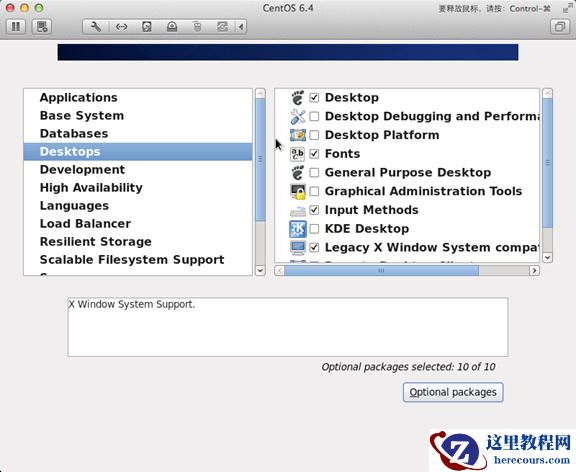Select the Desktops category
Image resolution: width=576 pixels, height=472 pixels.
[138, 151]
